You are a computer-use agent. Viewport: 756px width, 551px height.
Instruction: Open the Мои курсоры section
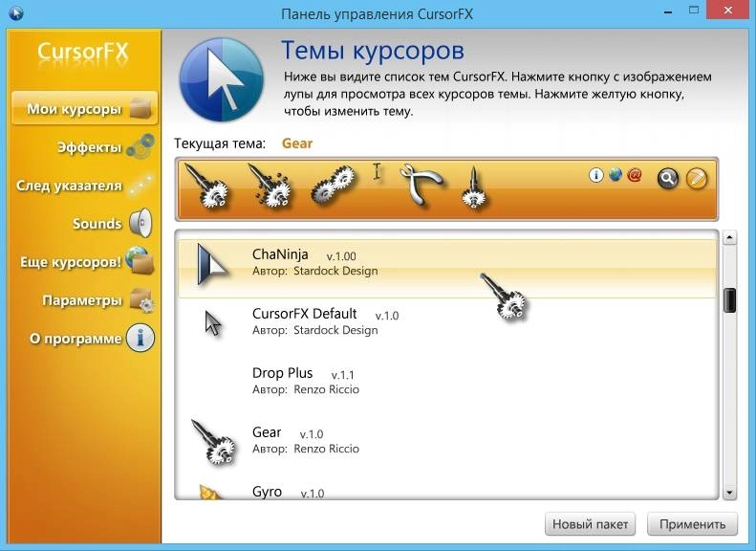tap(84, 108)
